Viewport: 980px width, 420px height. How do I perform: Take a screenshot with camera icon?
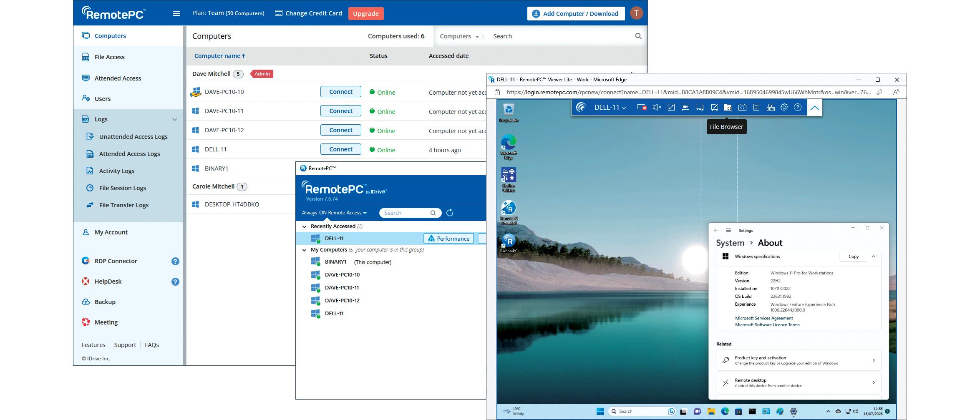(x=742, y=108)
